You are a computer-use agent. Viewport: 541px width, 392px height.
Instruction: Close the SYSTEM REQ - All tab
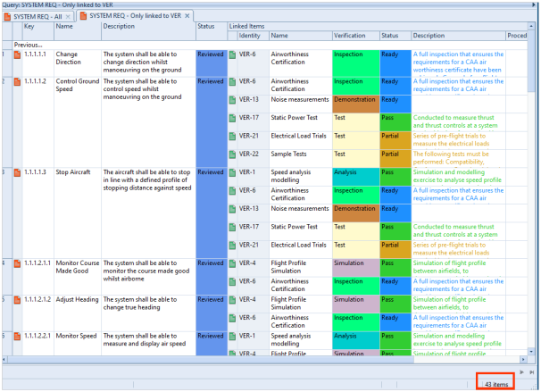coord(68,17)
